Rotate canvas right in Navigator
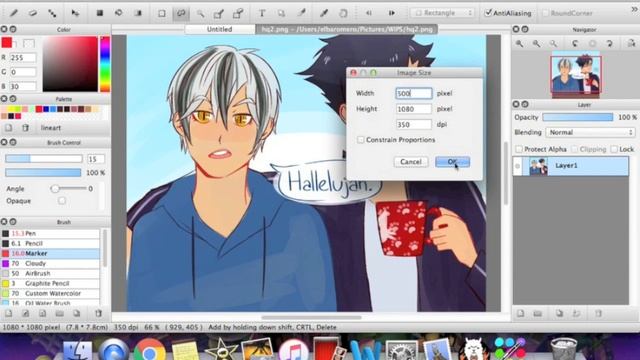The width and height of the screenshot is (640, 360). [x=609, y=43]
